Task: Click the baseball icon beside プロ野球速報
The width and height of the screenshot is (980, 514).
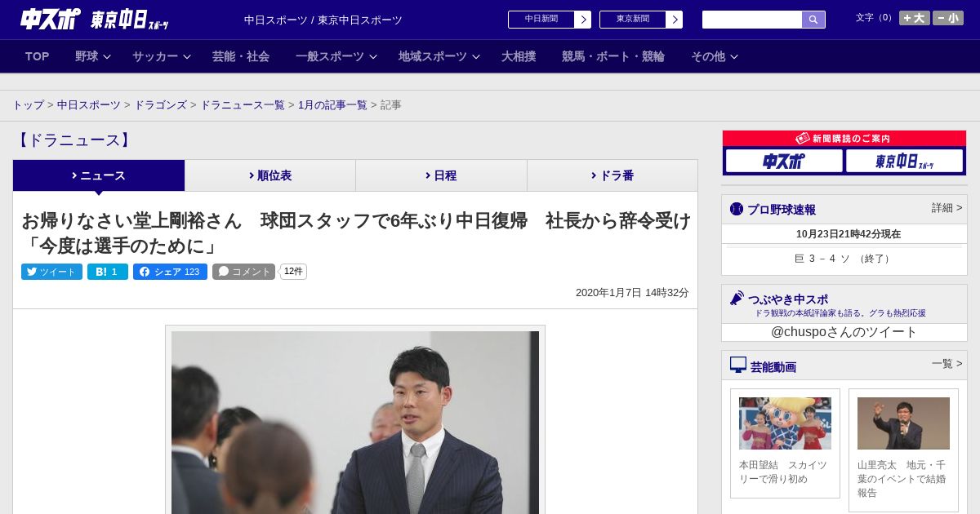Action: 737,209
